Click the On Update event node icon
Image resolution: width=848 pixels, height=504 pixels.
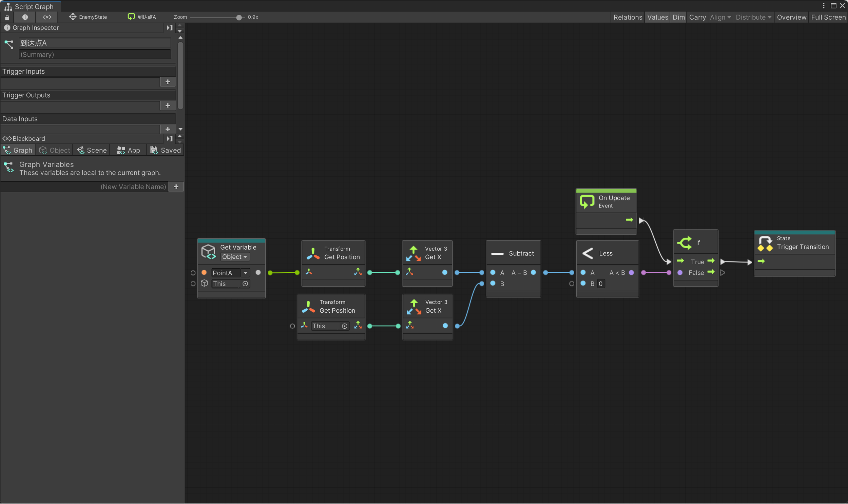(586, 201)
